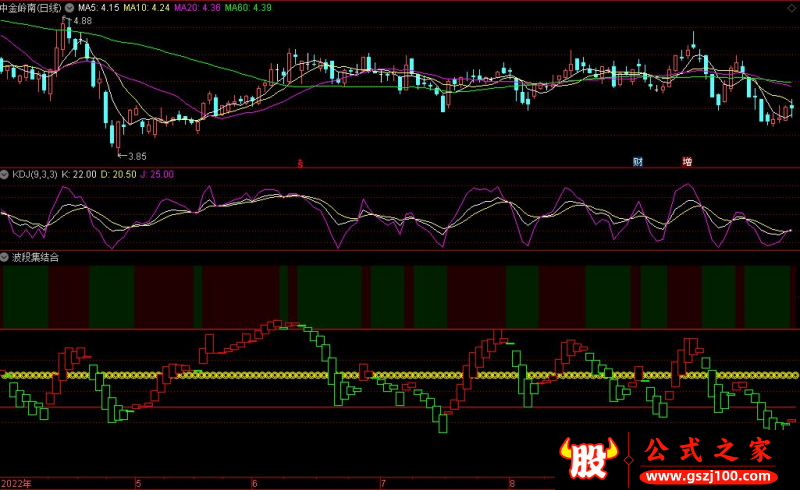Click the 波段集结合 indicator settings gear icon
The width and height of the screenshot is (800, 490).
tap(5, 257)
